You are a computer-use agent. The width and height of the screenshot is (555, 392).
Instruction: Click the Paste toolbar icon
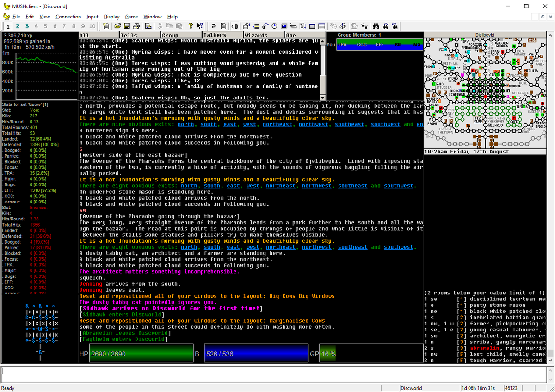point(179,26)
